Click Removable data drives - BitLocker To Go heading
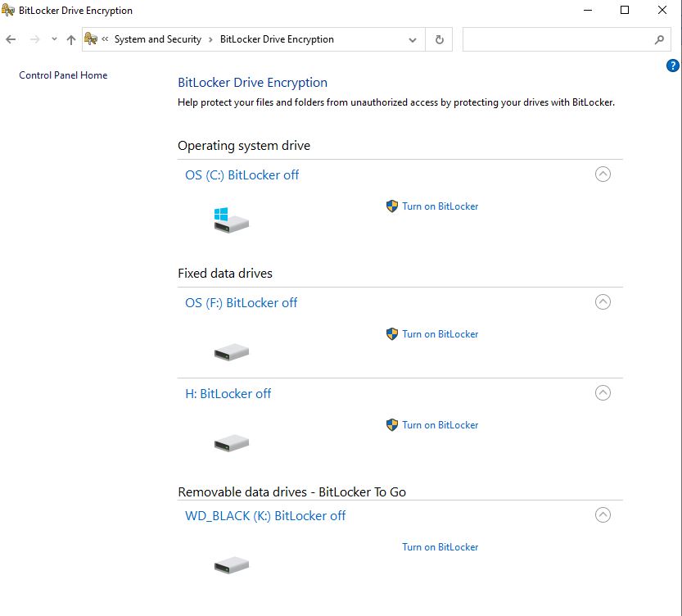This screenshot has height=616, width=682. [x=291, y=492]
